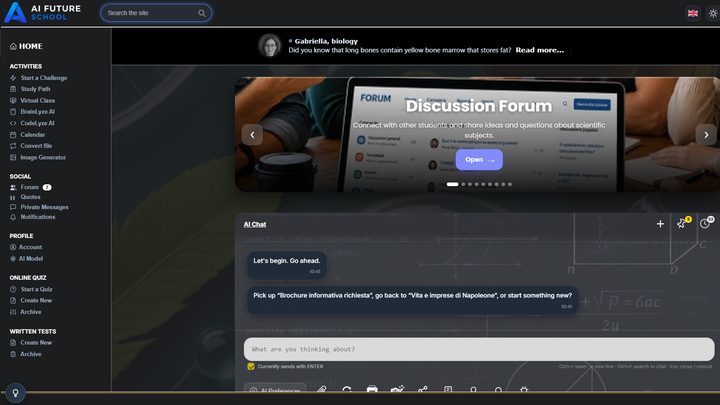Toggle the 'Currently sends with ENTER' checkbox
This screenshot has width=720, height=405.
tap(251, 366)
